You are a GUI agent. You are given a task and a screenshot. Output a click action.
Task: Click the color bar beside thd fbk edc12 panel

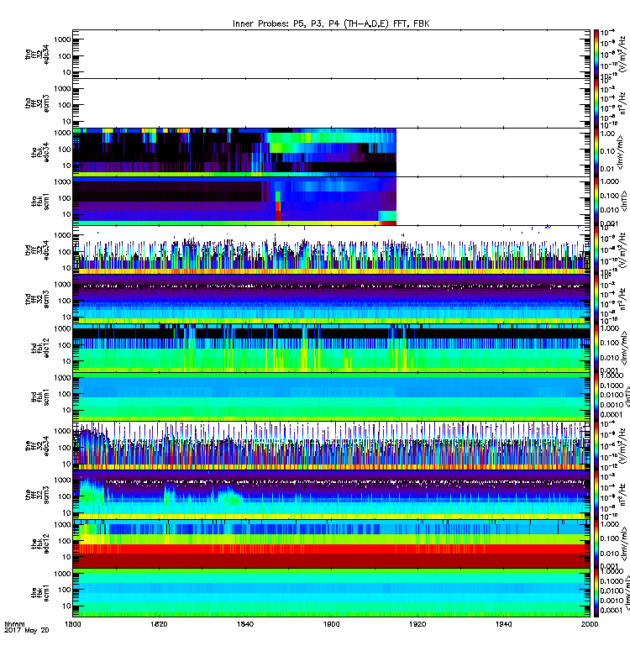(596, 348)
